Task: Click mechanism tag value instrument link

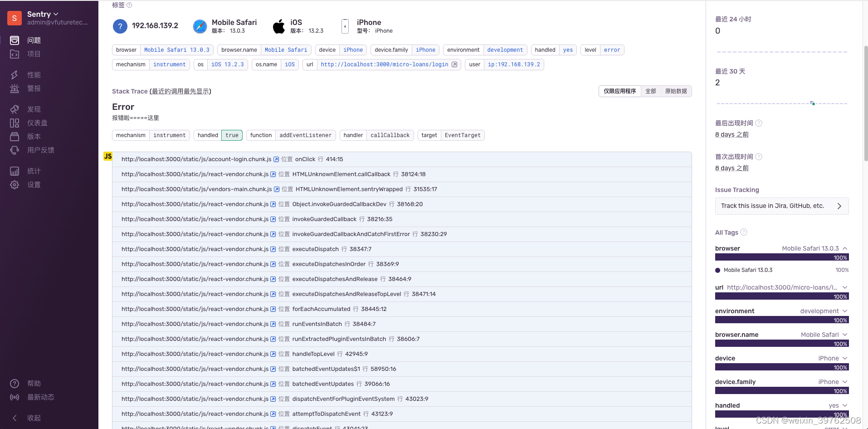Action: pos(169,64)
